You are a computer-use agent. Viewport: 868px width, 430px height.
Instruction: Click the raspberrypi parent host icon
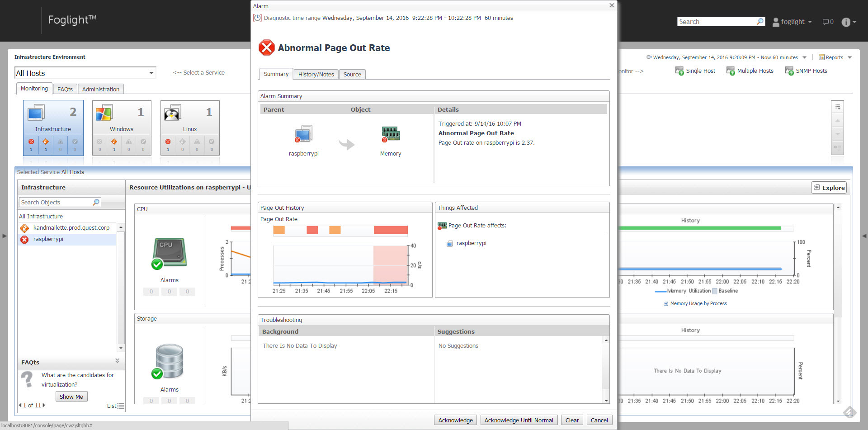click(x=303, y=134)
